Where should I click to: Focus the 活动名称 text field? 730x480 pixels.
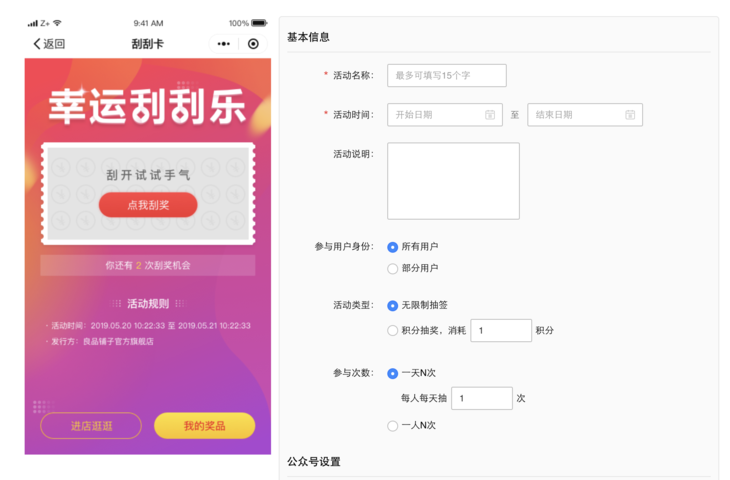pos(447,75)
